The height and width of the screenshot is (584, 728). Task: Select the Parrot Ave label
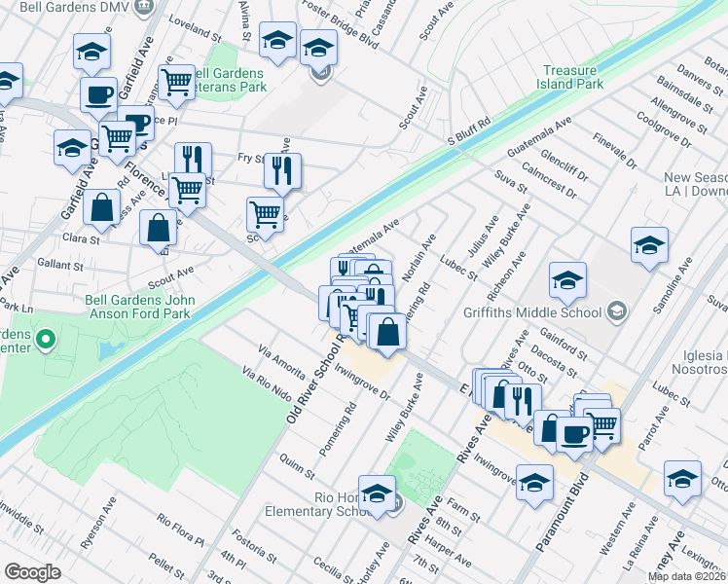coord(654,428)
